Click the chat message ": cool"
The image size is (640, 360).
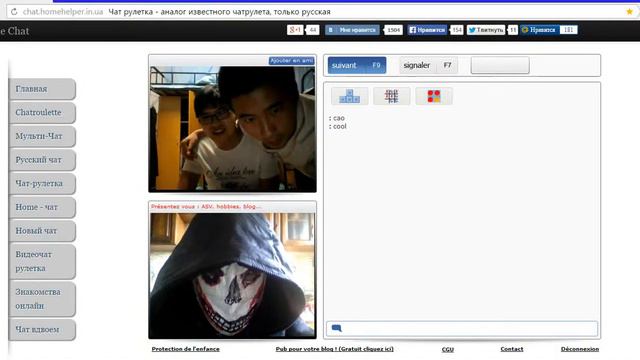(338, 127)
